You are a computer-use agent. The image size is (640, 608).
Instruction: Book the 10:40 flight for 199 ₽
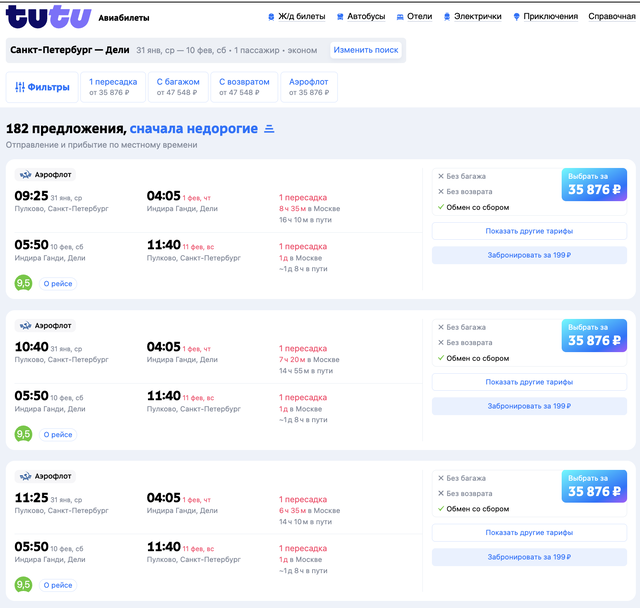[x=529, y=406]
